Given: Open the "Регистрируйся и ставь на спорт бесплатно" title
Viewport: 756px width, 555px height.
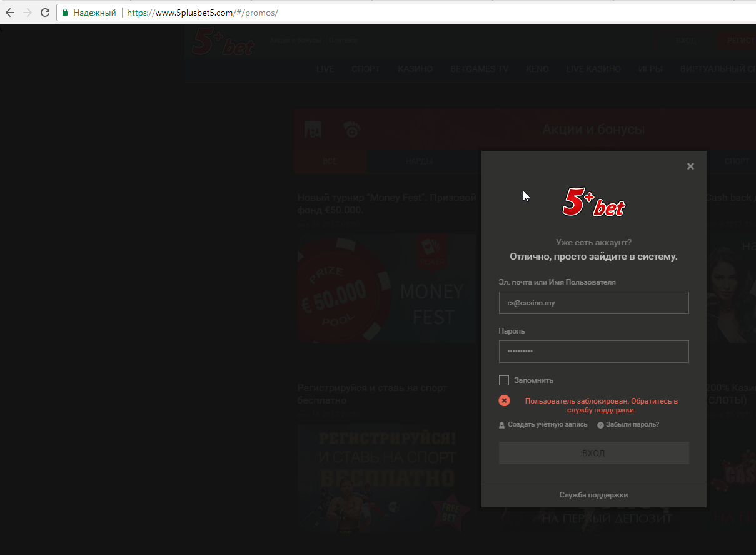Looking at the screenshot, I should click(x=372, y=394).
